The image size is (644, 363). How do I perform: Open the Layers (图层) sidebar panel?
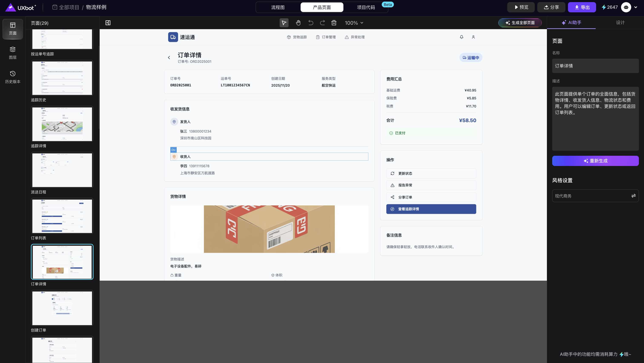coord(13,53)
